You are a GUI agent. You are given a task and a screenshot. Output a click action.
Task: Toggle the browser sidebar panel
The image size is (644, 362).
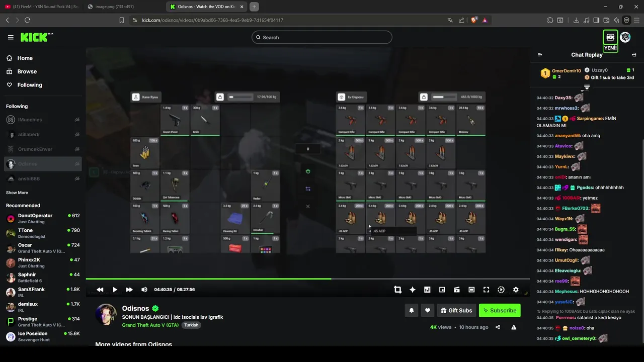click(596, 20)
